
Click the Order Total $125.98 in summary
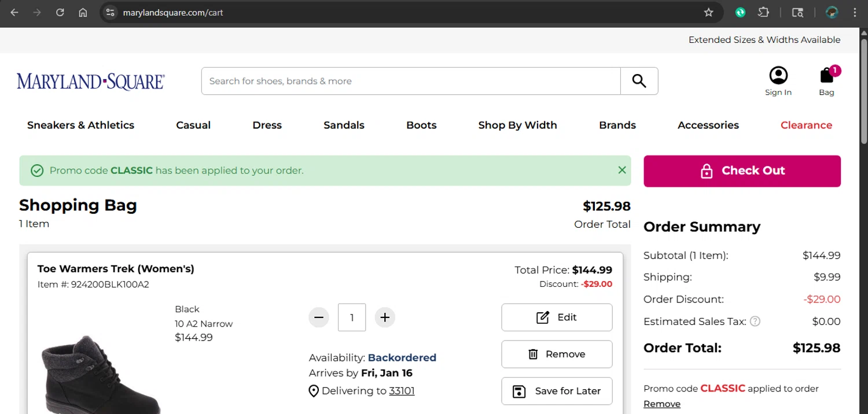tap(816, 348)
